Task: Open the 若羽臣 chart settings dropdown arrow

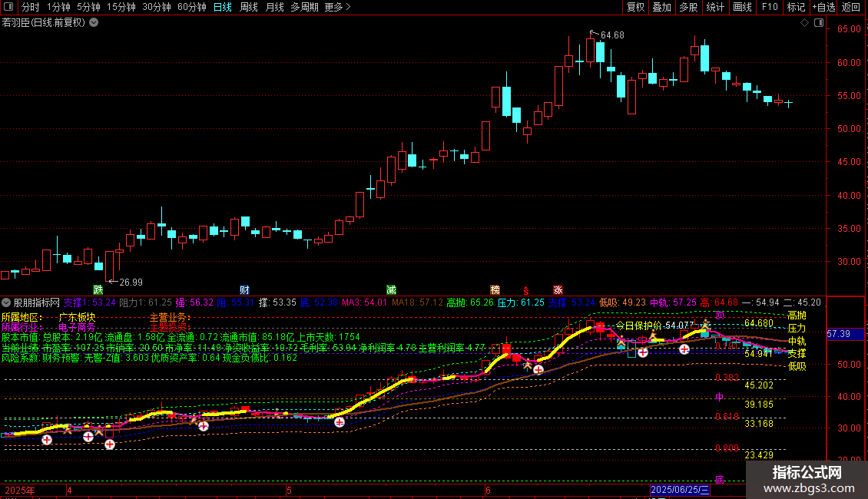Action: pyautogui.click(x=94, y=23)
